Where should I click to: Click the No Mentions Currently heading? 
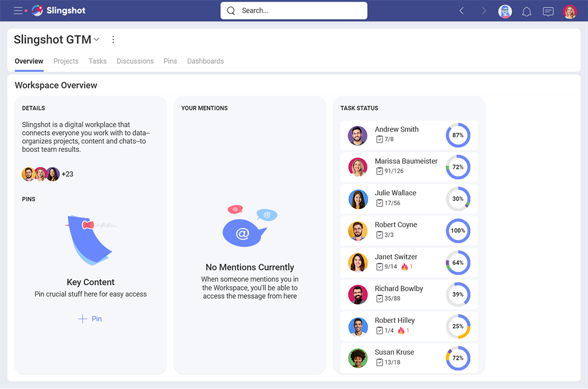pos(250,267)
